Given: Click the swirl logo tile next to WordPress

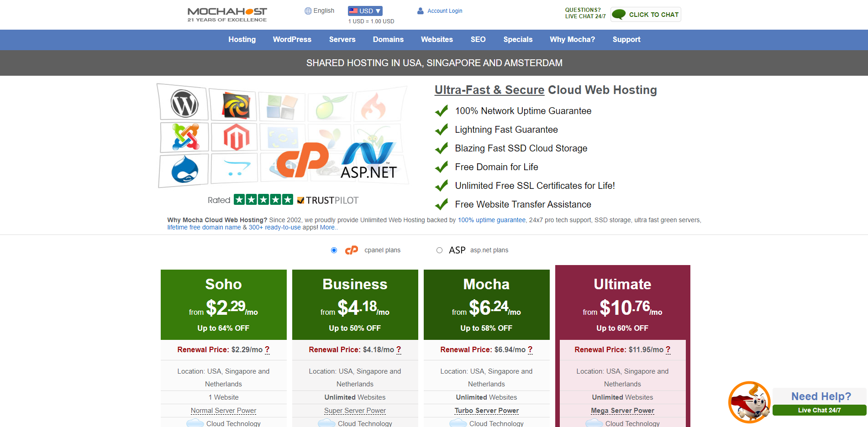Looking at the screenshot, I should click(x=236, y=105).
